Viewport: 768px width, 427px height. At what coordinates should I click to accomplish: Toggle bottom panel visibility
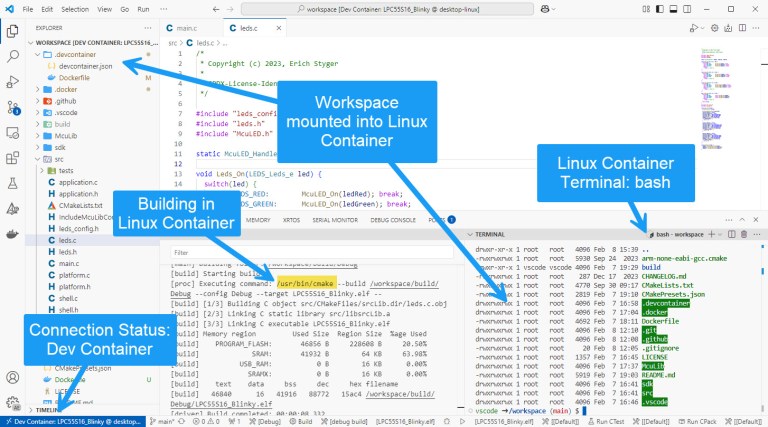point(673,9)
